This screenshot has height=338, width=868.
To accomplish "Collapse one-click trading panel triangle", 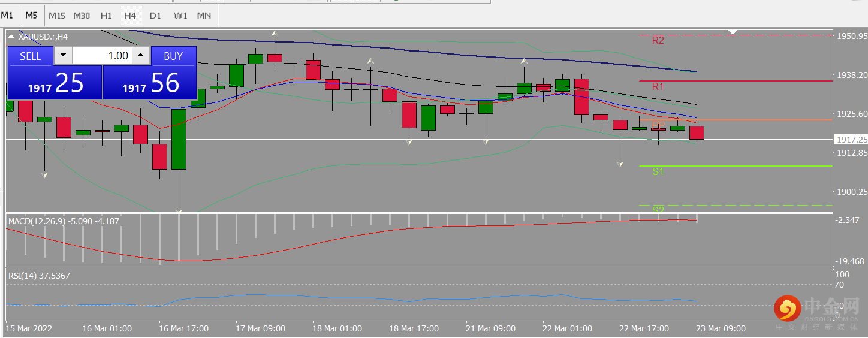I will click(x=11, y=37).
